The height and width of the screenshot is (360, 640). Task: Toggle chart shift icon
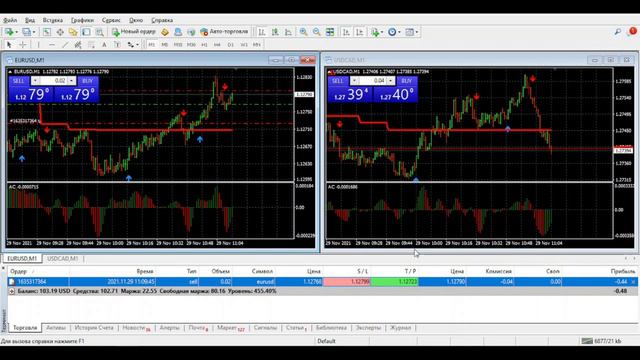coord(360,32)
